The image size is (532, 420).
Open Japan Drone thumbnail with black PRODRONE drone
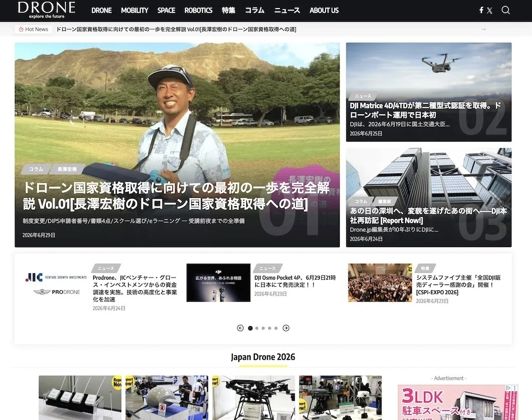pos(254,398)
